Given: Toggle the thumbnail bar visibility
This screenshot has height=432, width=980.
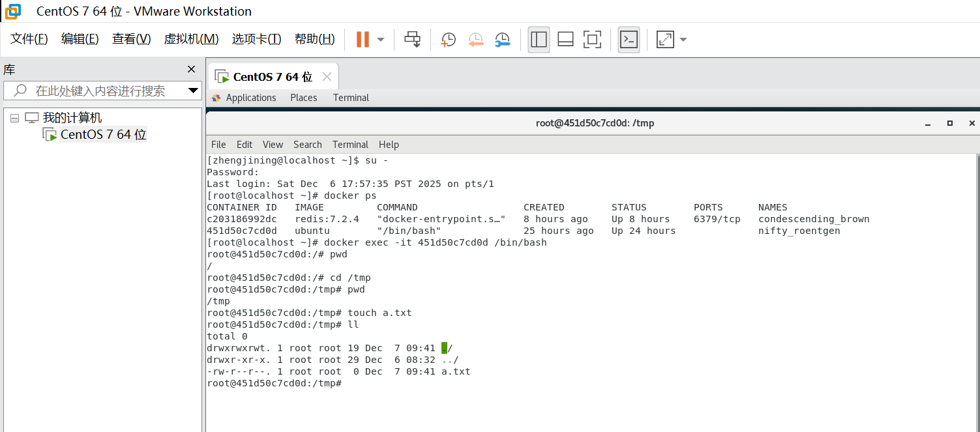Looking at the screenshot, I should 565,40.
